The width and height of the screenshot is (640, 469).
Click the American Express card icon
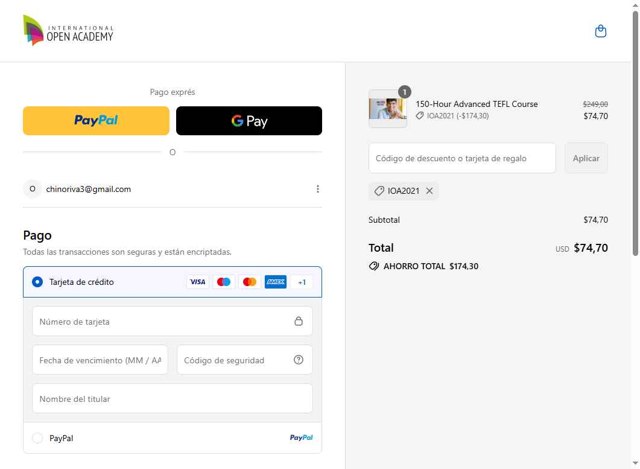276,282
